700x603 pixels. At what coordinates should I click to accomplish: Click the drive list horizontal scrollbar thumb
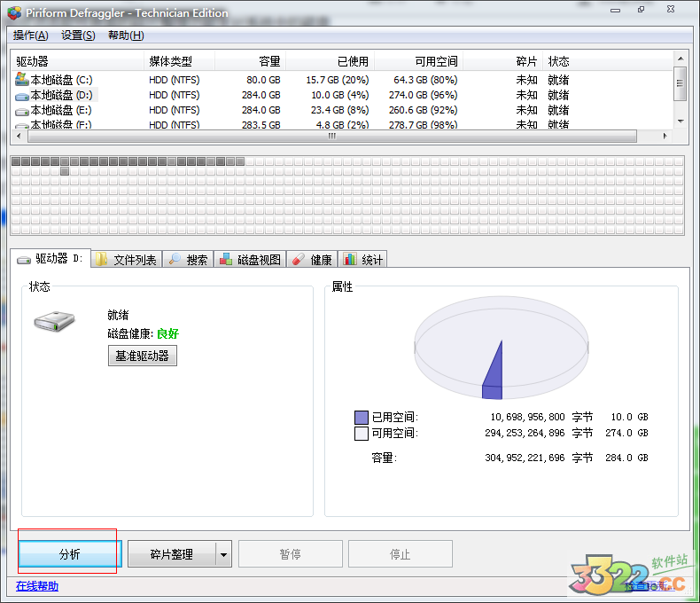click(331, 136)
